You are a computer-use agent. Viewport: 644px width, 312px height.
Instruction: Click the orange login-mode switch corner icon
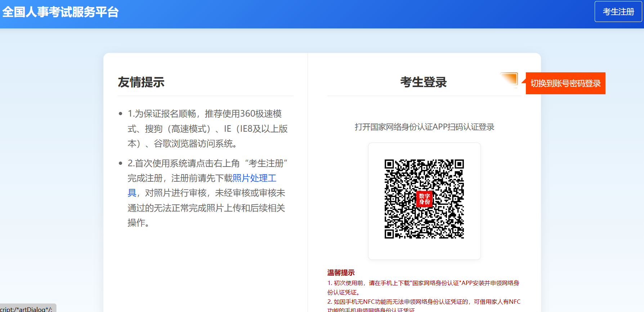pos(509,80)
